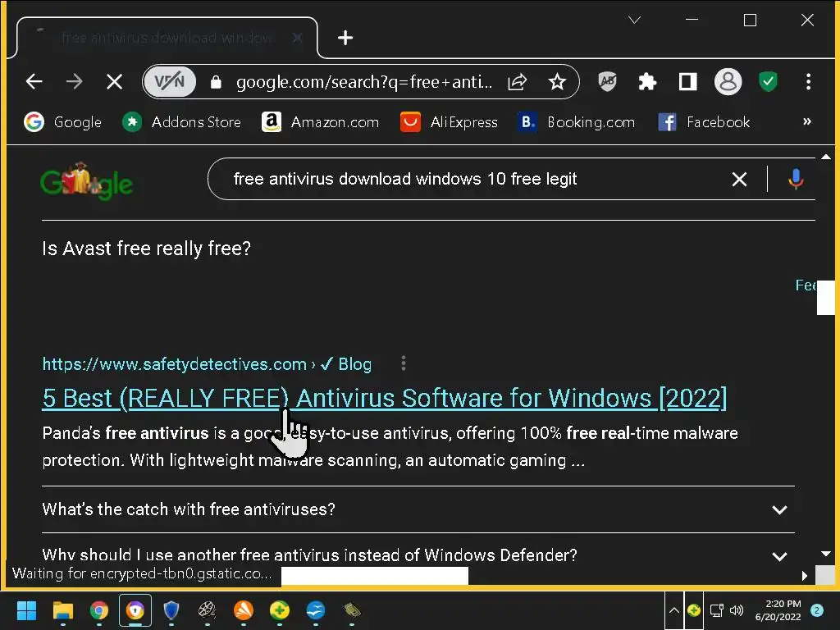Open the adblock shield extension

point(607,81)
